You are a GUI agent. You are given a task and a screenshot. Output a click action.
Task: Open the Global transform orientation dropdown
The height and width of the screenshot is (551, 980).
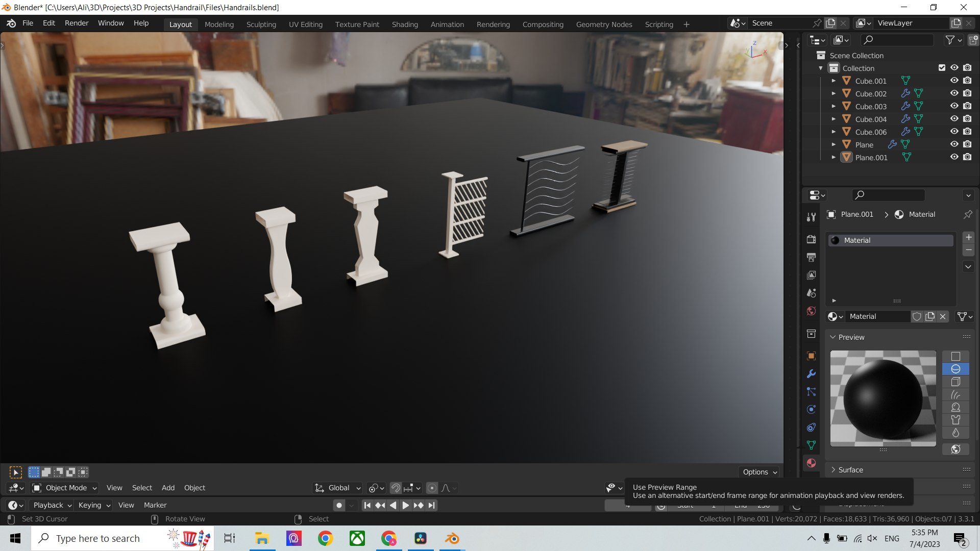[x=337, y=488]
